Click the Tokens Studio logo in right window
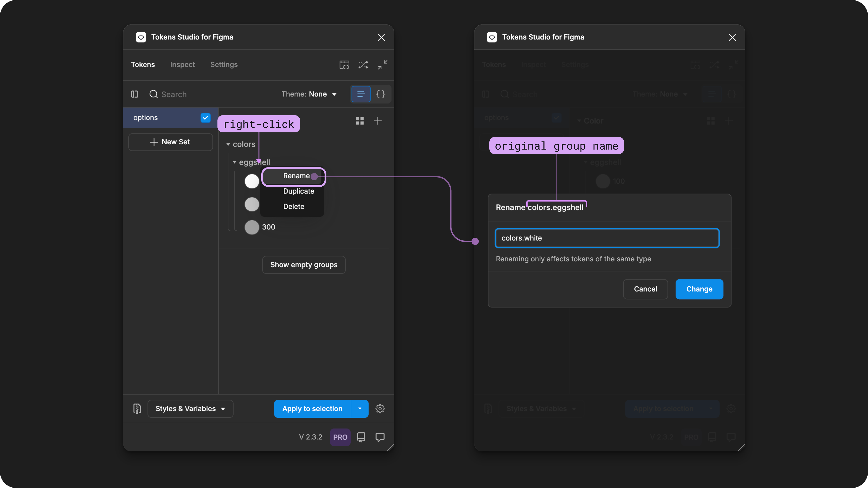Image resolution: width=868 pixels, height=488 pixels. (492, 37)
